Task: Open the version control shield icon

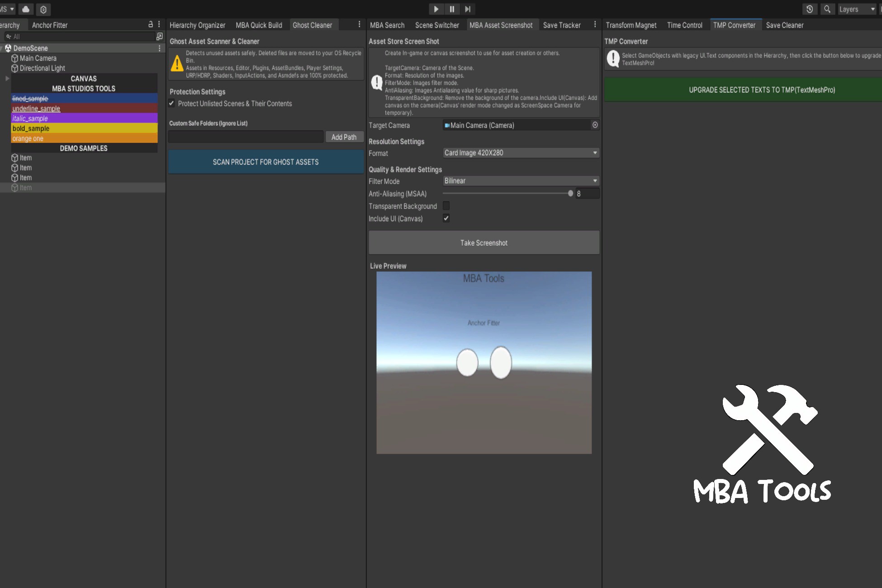Action: 43,9
